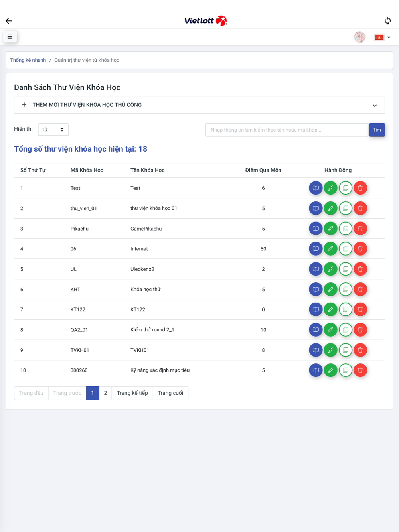
Task: Edit the Pikachu course
Action: [x=330, y=229]
